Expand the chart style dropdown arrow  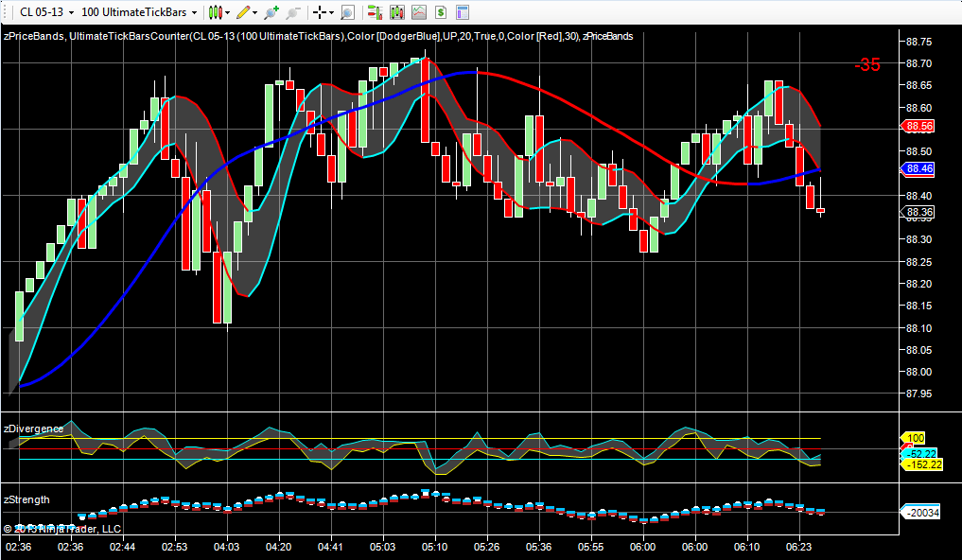(228, 13)
